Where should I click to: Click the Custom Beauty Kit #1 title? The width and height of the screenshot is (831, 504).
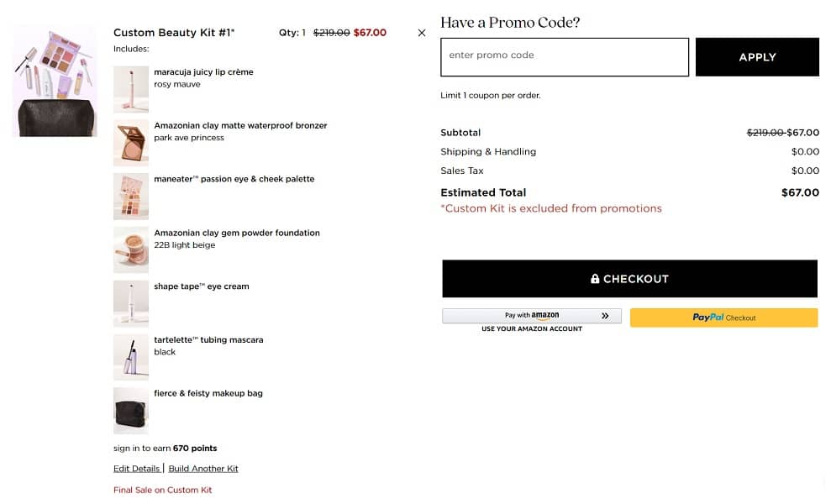pyautogui.click(x=174, y=33)
